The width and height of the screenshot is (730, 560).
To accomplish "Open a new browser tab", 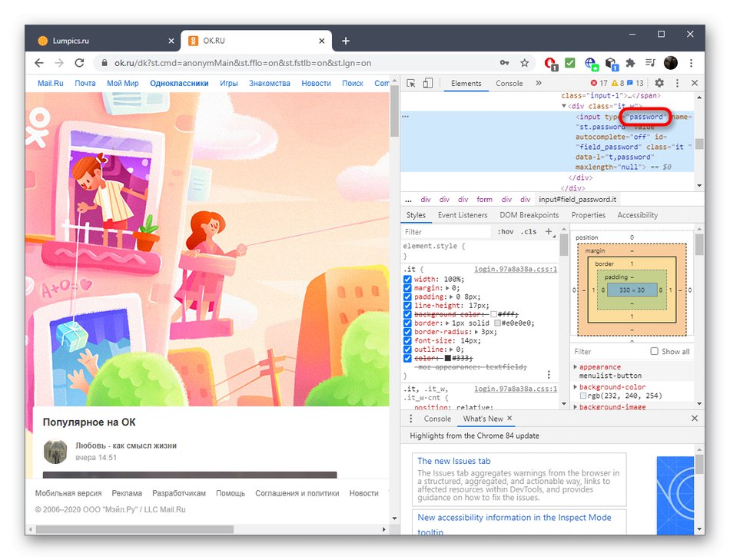I will [x=346, y=41].
